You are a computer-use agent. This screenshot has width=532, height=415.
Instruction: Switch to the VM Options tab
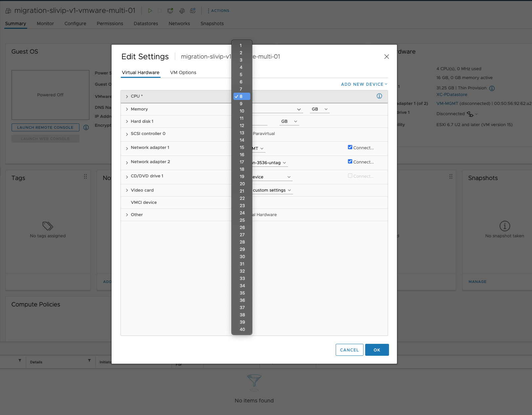(183, 72)
